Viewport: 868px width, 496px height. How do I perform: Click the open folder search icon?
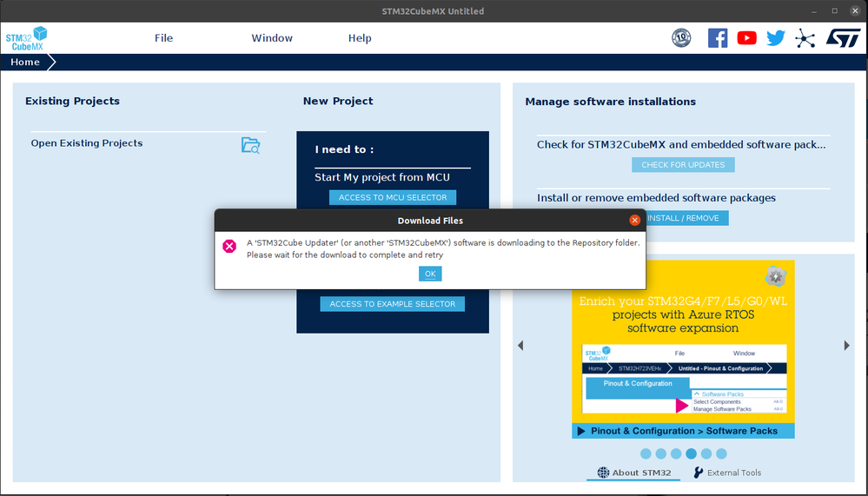click(250, 145)
